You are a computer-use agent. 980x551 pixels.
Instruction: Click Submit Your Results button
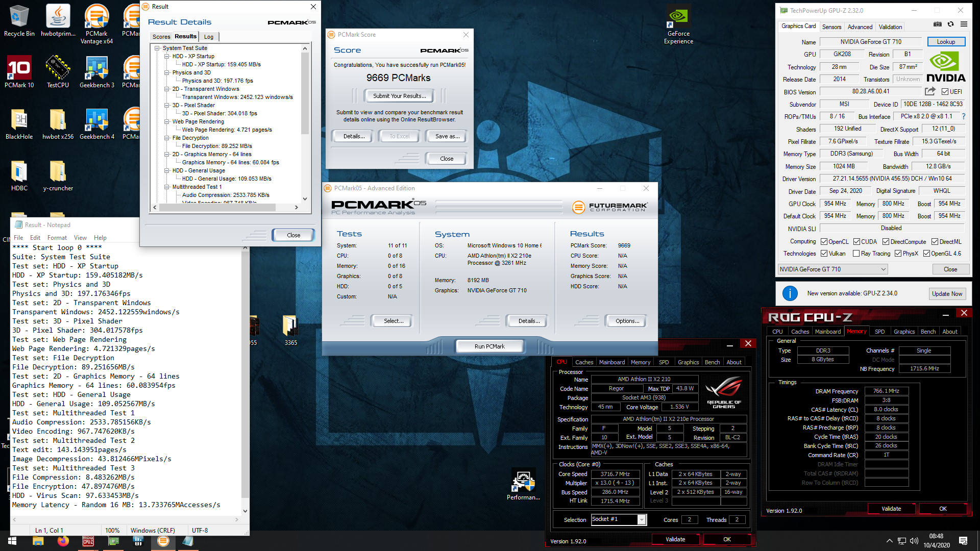(399, 96)
